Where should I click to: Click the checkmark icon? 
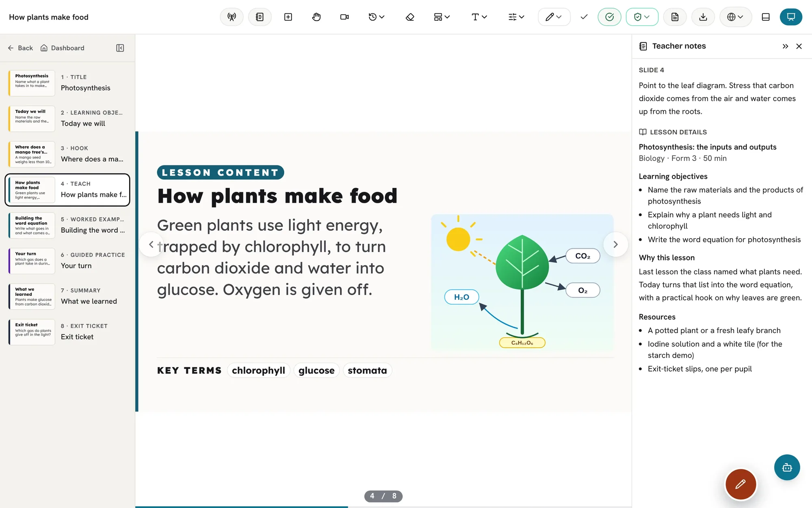(584, 17)
